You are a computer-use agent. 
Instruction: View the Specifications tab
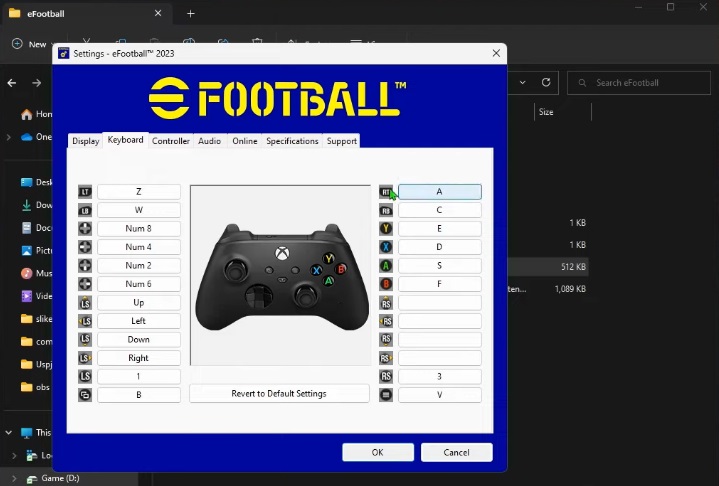point(292,141)
